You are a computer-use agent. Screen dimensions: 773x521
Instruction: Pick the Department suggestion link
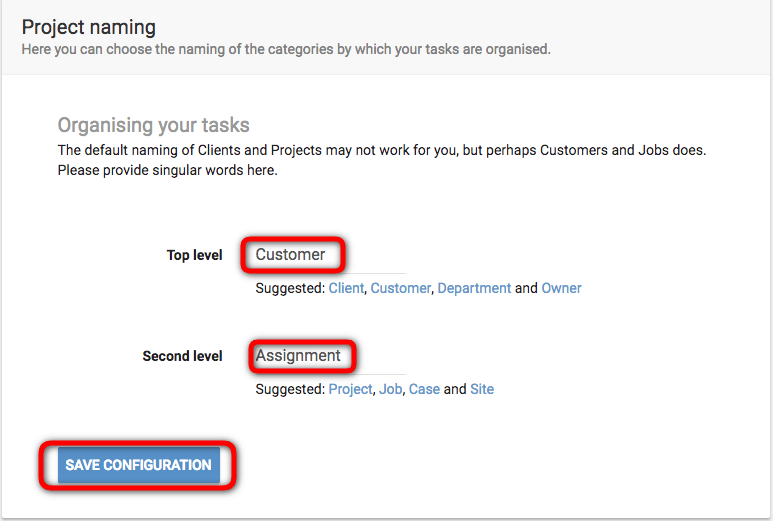click(474, 288)
